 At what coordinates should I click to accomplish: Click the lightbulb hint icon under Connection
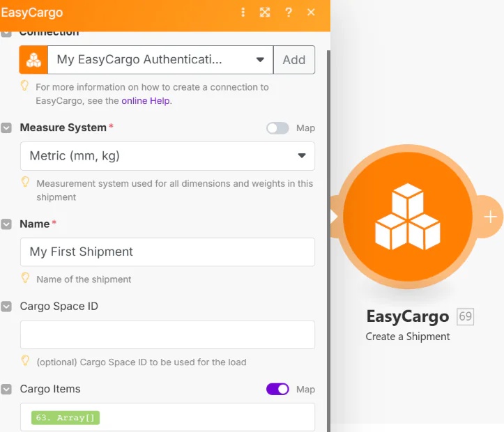[25, 86]
